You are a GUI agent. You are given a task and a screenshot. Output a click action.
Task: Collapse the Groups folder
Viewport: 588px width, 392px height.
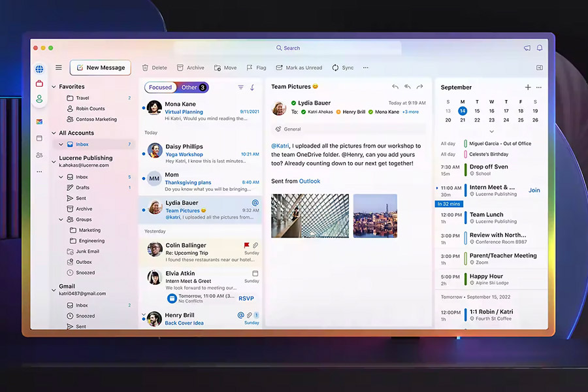pyautogui.click(x=61, y=220)
